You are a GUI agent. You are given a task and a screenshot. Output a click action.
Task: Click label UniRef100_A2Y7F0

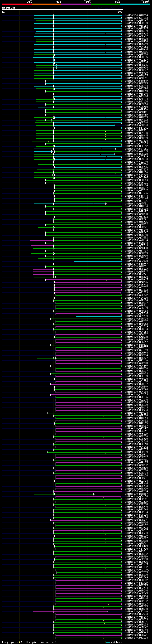pos(136,316)
